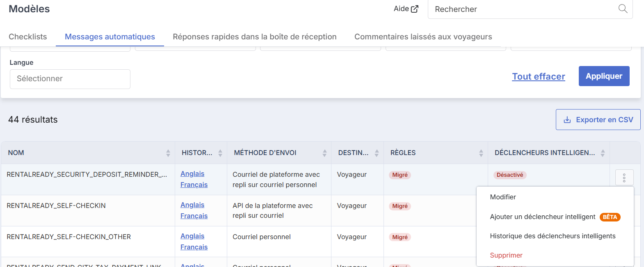Click the BÊTA badge in context menu
This screenshot has width=644, height=267.
[x=610, y=217]
